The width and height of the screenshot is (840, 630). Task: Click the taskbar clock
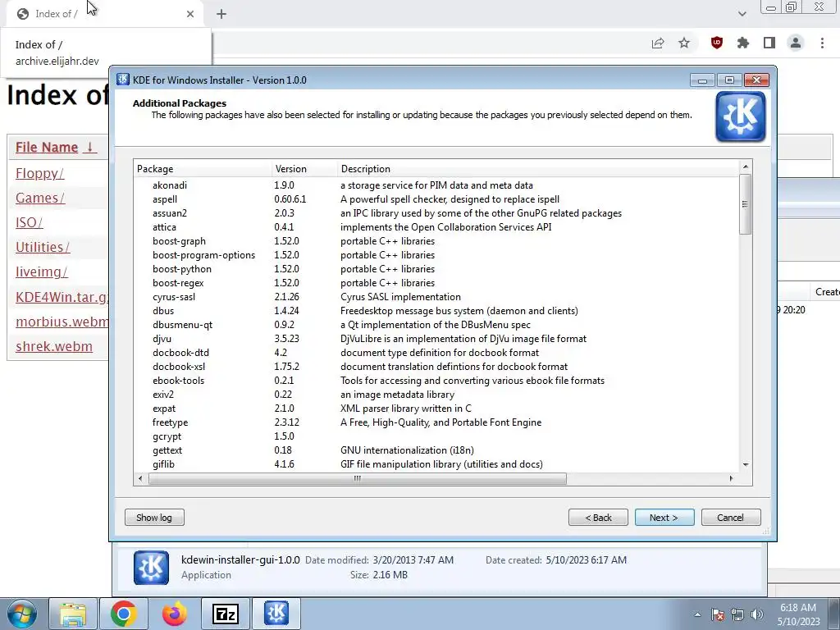798,614
